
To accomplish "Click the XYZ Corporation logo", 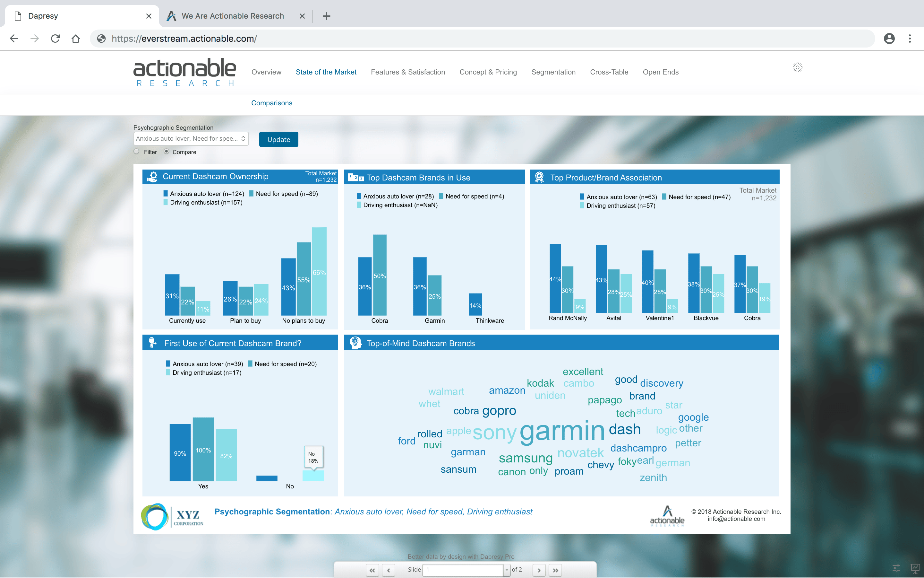I will coord(172,517).
